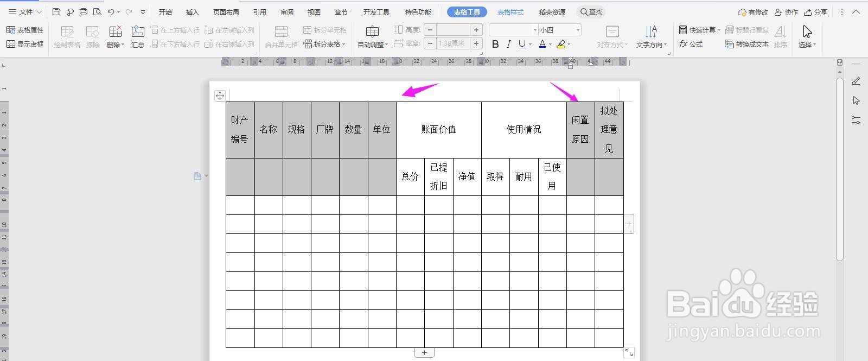Open 文字方向 text direction menu
868x361 pixels.
(651, 37)
